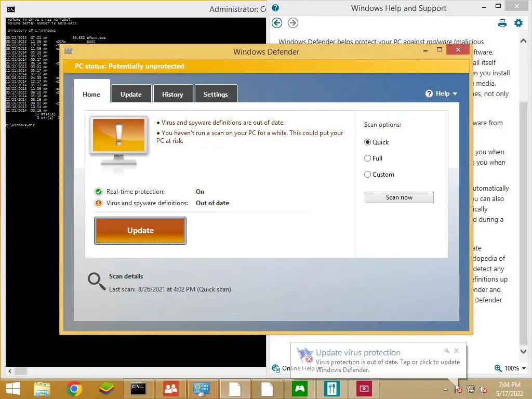Open BlueStacks from the taskbar
The image size is (532, 399).
click(106, 389)
